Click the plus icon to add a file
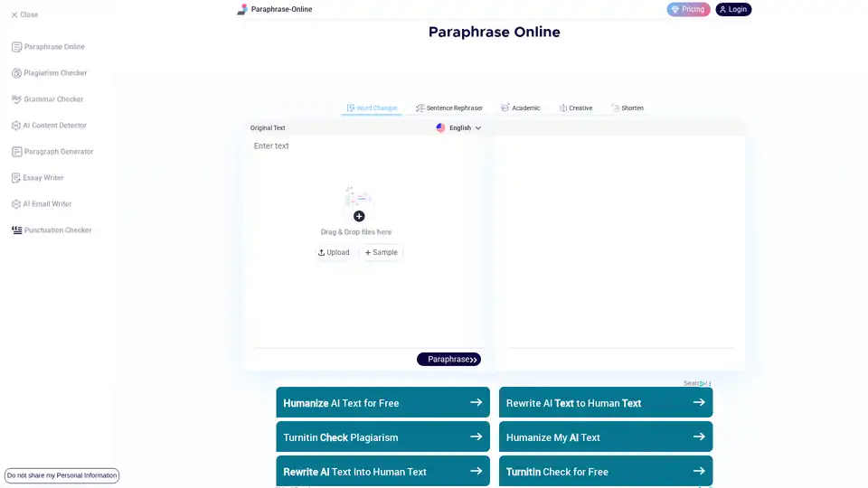The height and width of the screenshot is (488, 868). [x=359, y=216]
